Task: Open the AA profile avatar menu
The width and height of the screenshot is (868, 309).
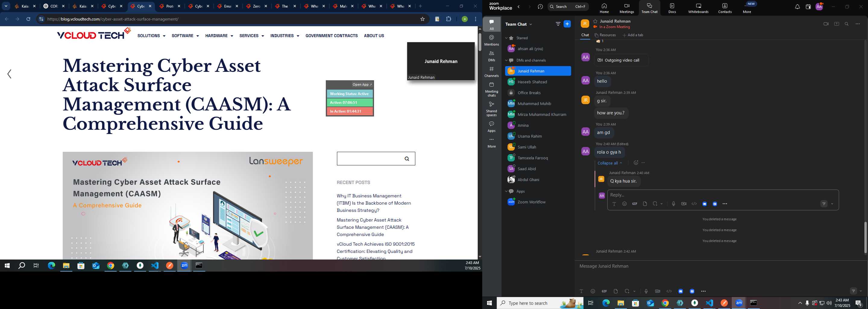Action: tap(819, 6)
